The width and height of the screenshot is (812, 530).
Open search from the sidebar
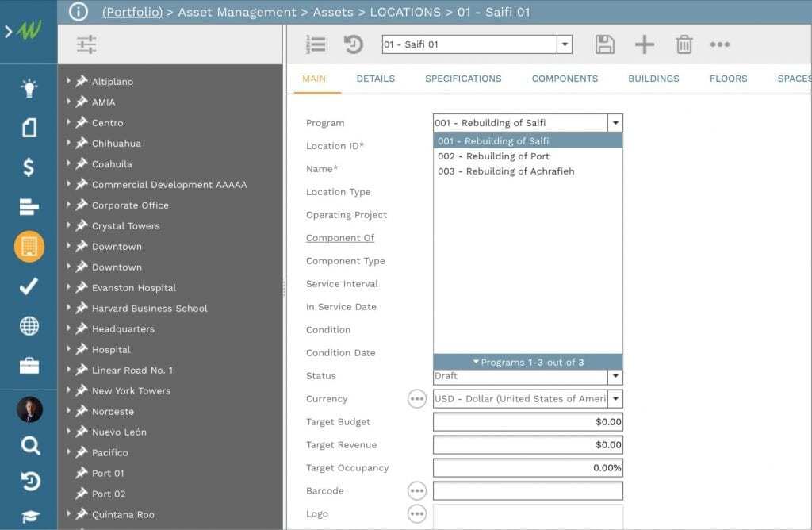(x=29, y=447)
